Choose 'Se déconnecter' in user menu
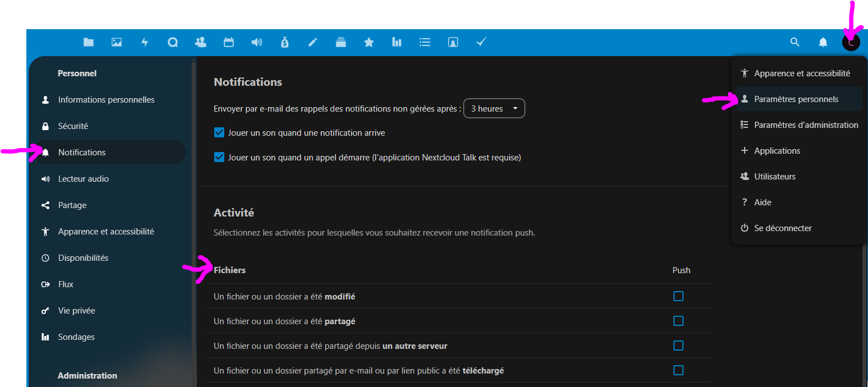This screenshot has height=387, width=868. coord(783,228)
